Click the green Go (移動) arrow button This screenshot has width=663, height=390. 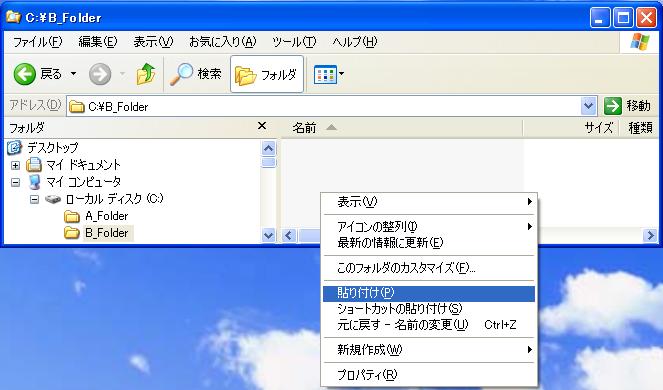(613, 106)
